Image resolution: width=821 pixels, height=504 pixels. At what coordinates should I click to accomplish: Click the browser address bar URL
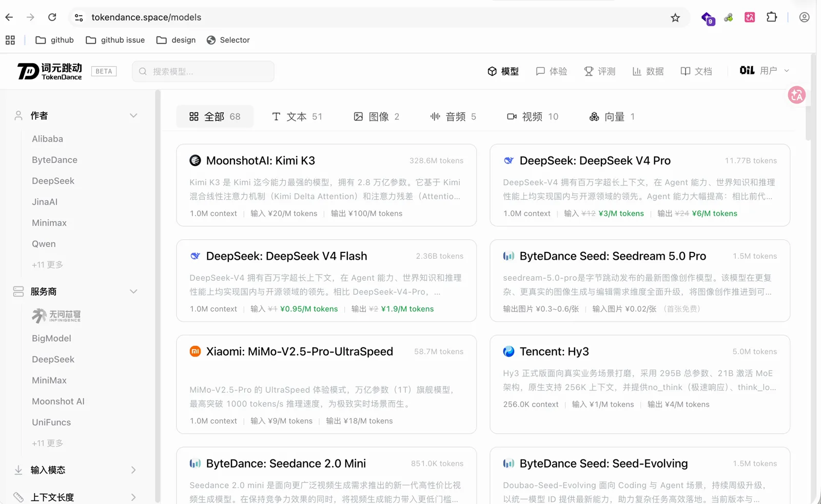pyautogui.click(x=146, y=17)
